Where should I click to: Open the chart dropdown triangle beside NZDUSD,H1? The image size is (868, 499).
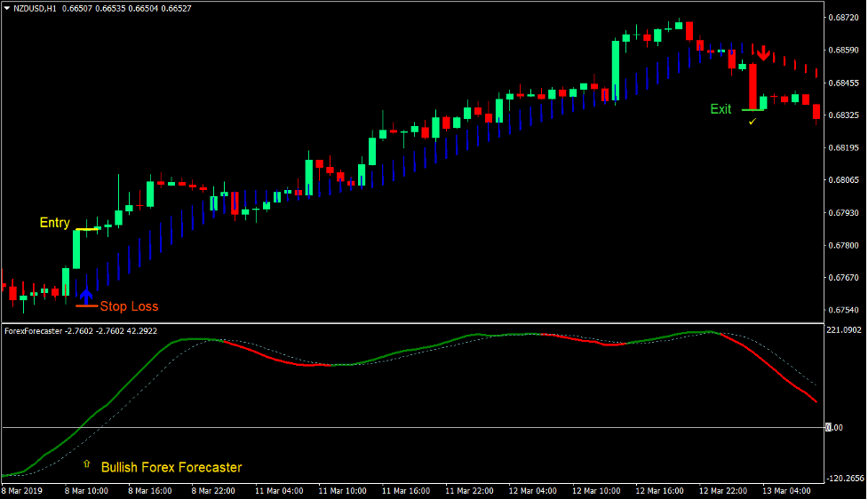point(7,8)
